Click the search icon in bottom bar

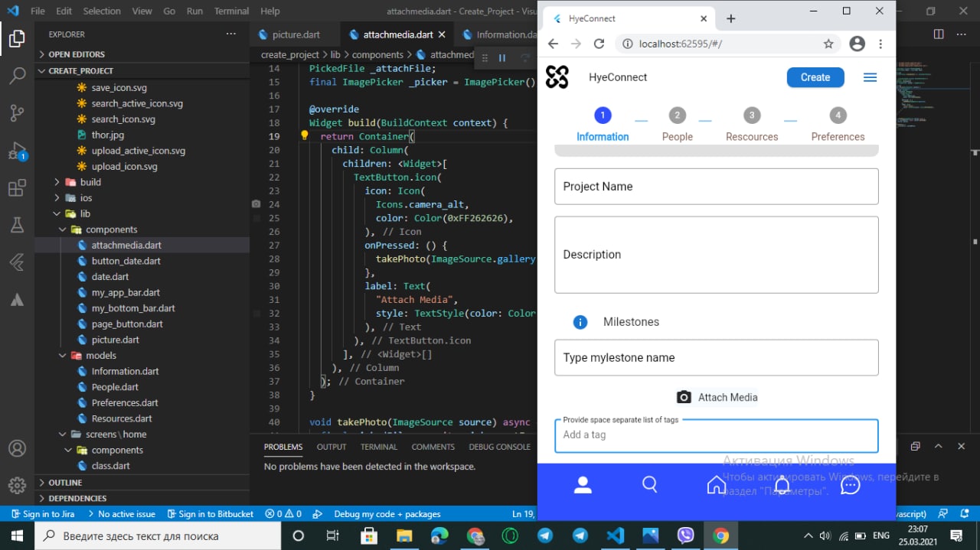[x=649, y=484]
